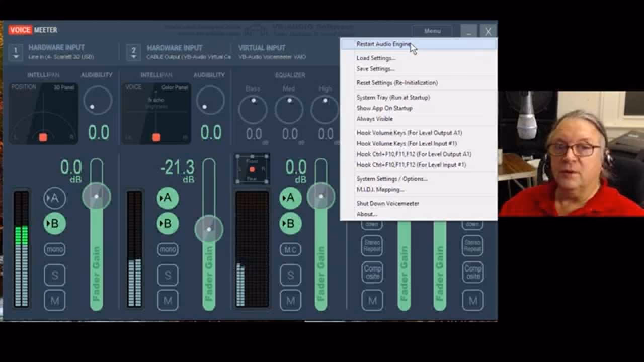Click the Intellipan 3D Panel position pad

coord(43,113)
